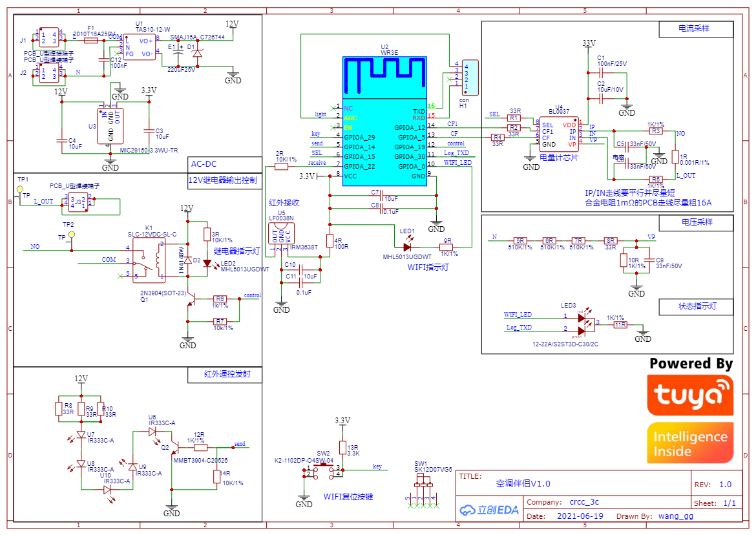Click capacitor C12 100nF
Screen dimensions: 756x535
tap(103, 59)
